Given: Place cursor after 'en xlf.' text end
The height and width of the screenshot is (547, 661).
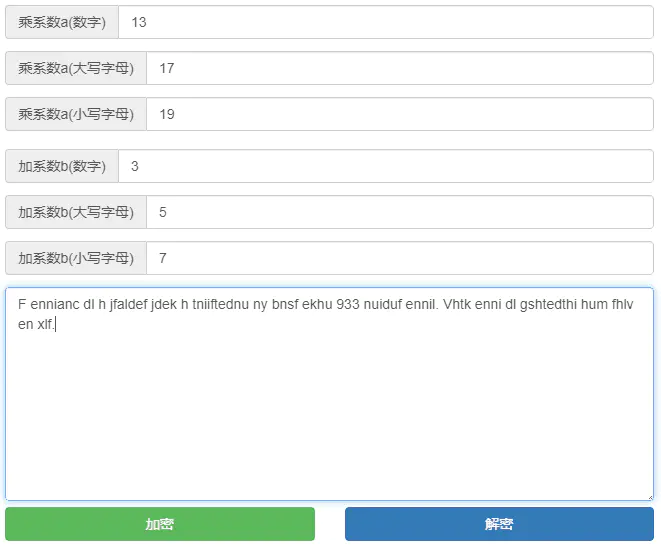Looking at the screenshot, I should coord(55,324).
